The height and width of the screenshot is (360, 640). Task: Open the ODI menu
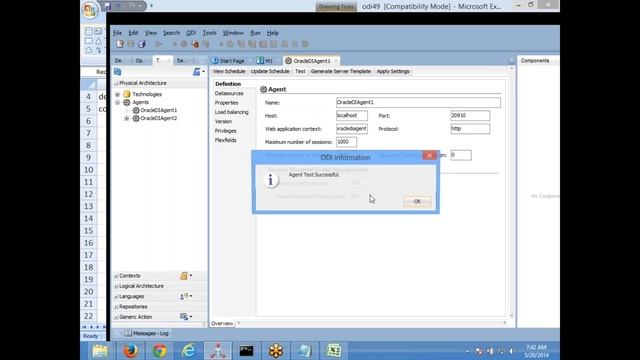point(191,33)
